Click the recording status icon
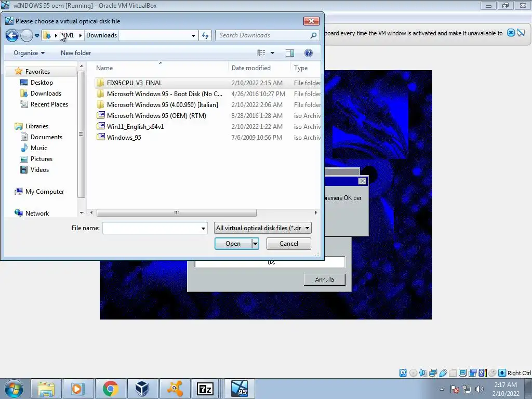The image size is (532, 399). tap(472, 373)
